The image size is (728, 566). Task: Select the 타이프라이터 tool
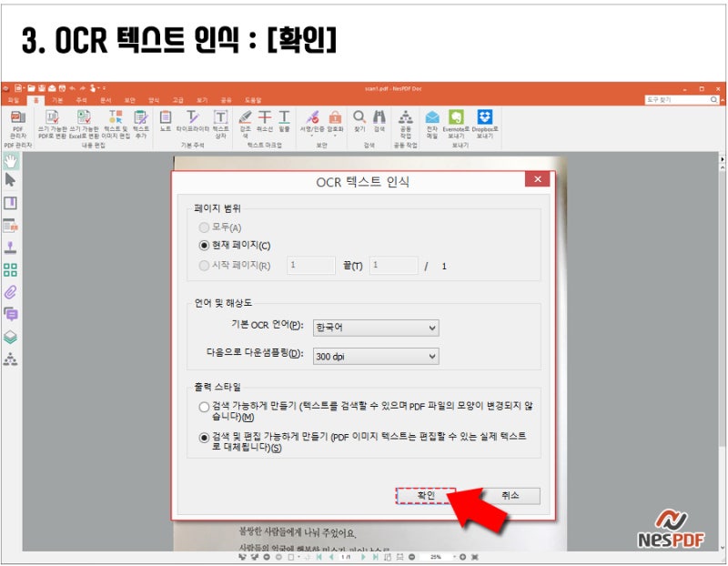[x=193, y=121]
